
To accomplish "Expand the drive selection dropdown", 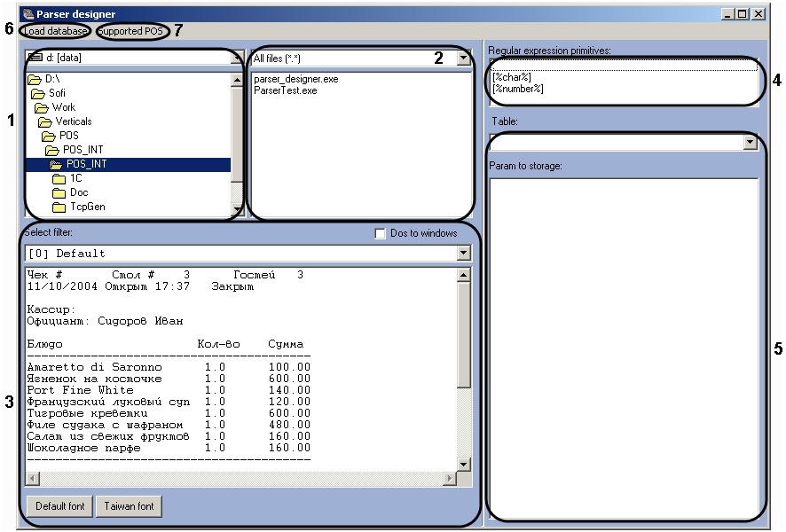I will tap(237, 59).
